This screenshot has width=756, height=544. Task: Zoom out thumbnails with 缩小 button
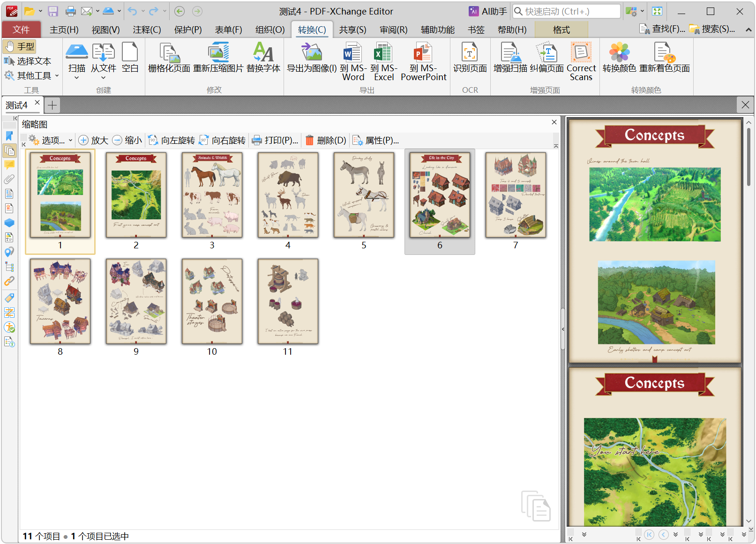(127, 140)
